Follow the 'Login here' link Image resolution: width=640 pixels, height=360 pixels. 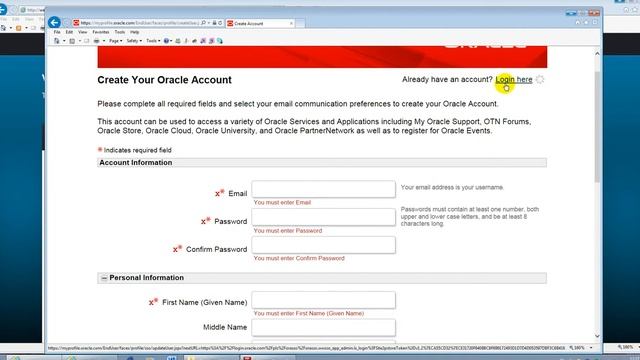pyautogui.click(x=514, y=80)
